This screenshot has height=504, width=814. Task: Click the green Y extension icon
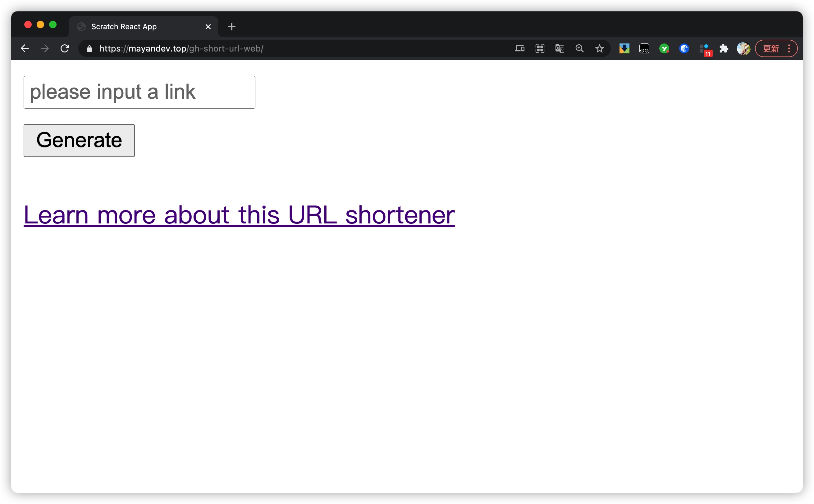(664, 49)
